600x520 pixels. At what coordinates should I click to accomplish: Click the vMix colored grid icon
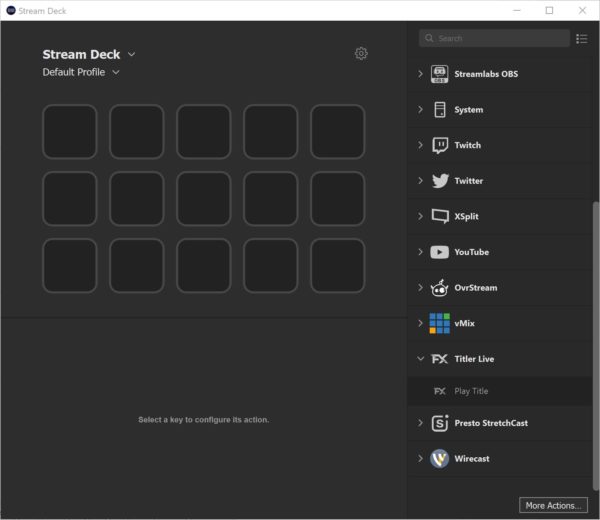click(439, 323)
